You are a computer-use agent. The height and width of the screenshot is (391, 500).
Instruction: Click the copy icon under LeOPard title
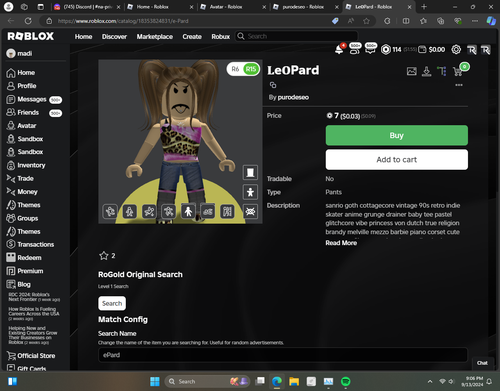coord(273,85)
